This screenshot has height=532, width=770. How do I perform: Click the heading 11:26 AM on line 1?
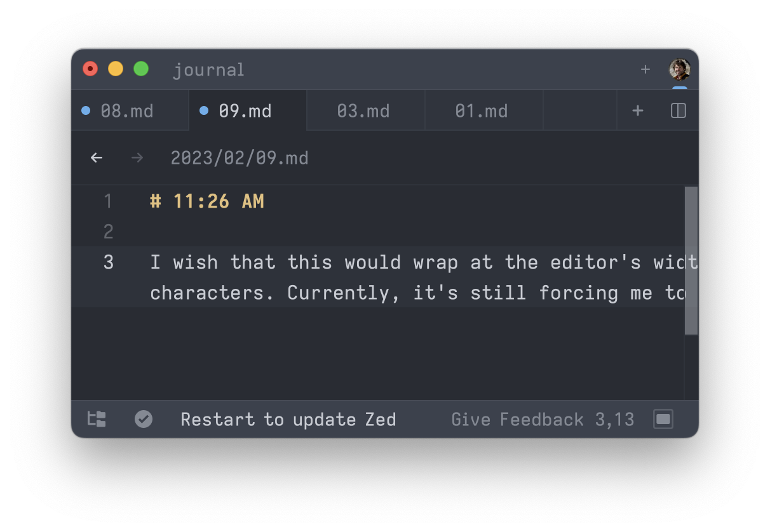tap(207, 201)
